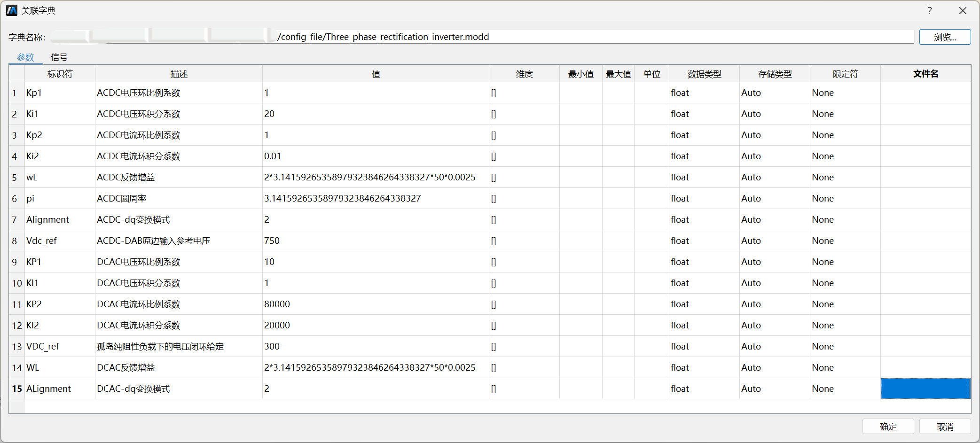The width and height of the screenshot is (980, 443).
Task: Click the Auto storage type for pi
Action: 775,198
